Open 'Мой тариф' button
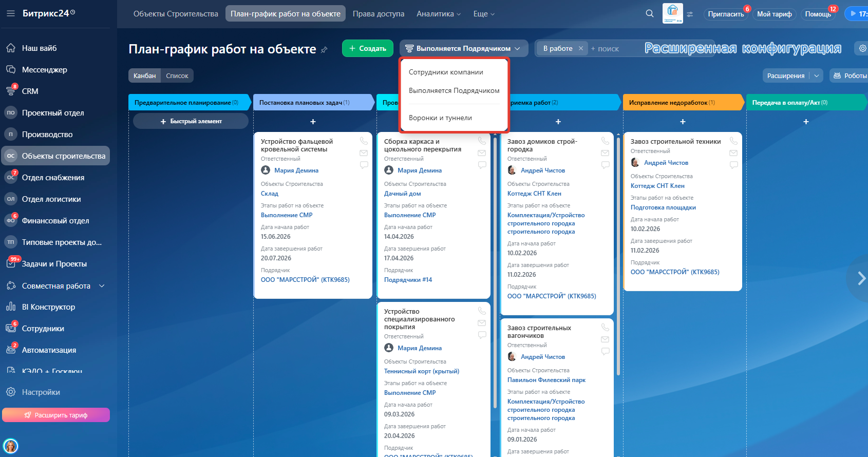 pos(775,14)
